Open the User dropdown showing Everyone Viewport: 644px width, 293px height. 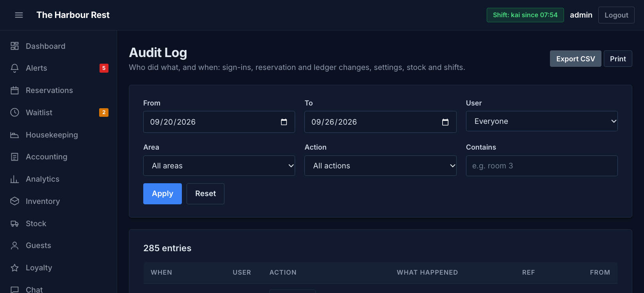pos(542,121)
